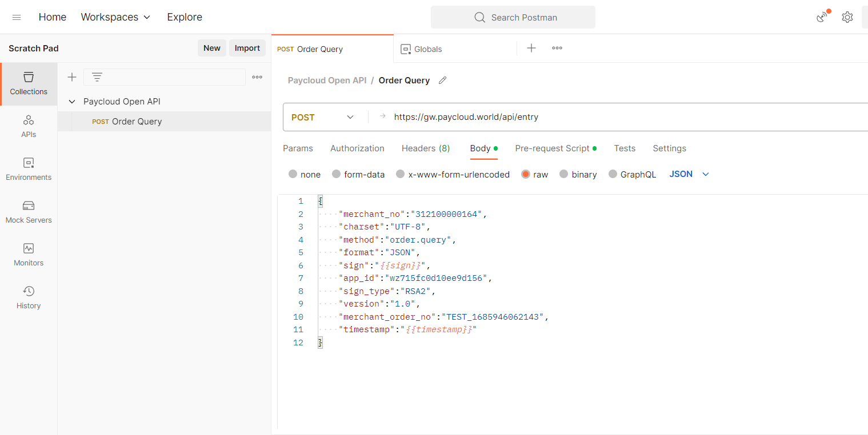Go to Home

(53, 17)
